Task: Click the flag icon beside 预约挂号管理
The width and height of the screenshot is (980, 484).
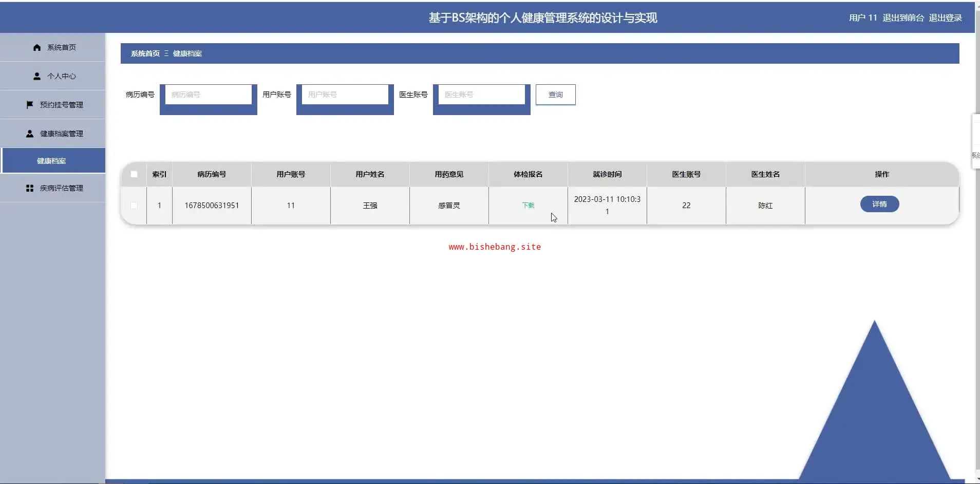Action: click(x=30, y=105)
